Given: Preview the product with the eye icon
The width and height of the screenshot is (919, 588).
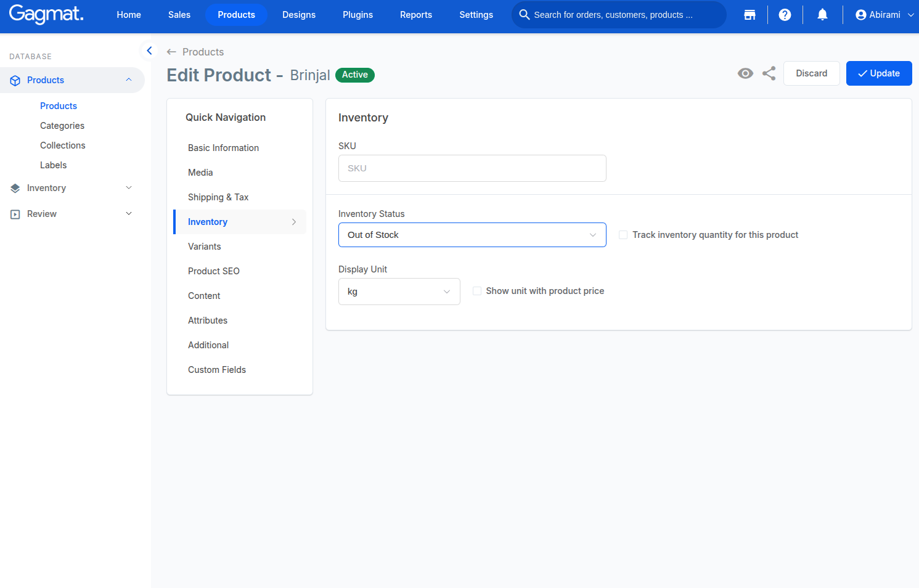Looking at the screenshot, I should 745,73.
